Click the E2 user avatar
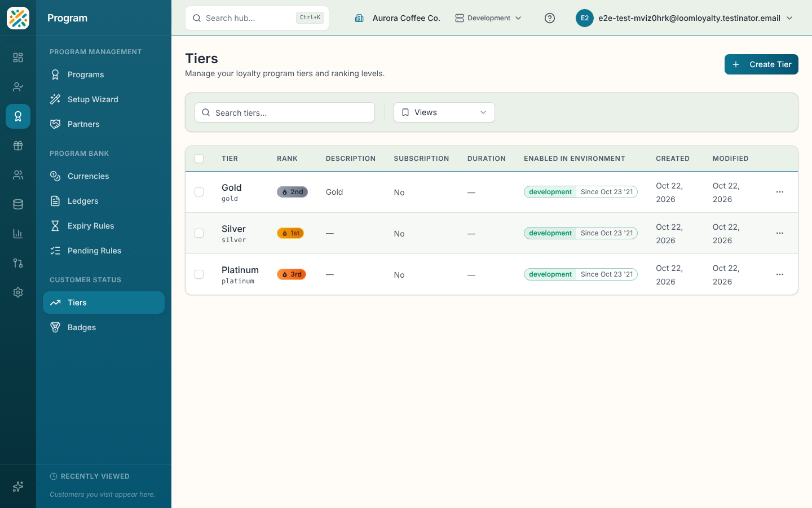This screenshot has width=812, height=508. (x=585, y=18)
